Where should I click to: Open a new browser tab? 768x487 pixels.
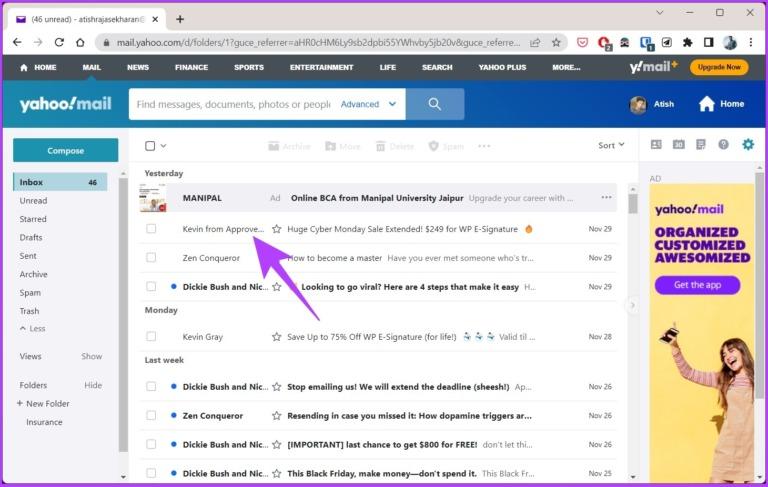coord(180,19)
